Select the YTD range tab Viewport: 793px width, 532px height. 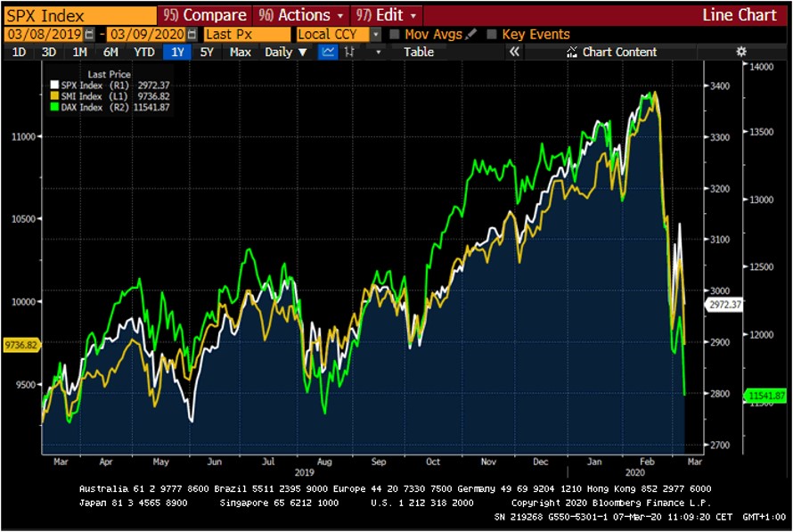pos(143,52)
